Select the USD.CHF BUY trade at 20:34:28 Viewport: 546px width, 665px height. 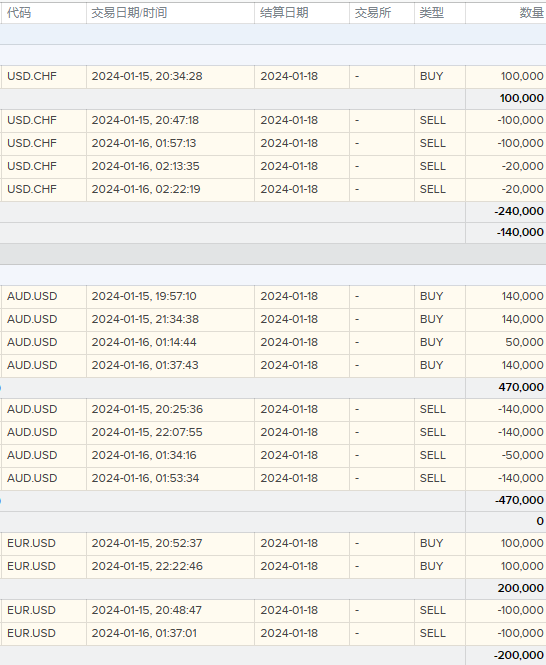(x=273, y=77)
